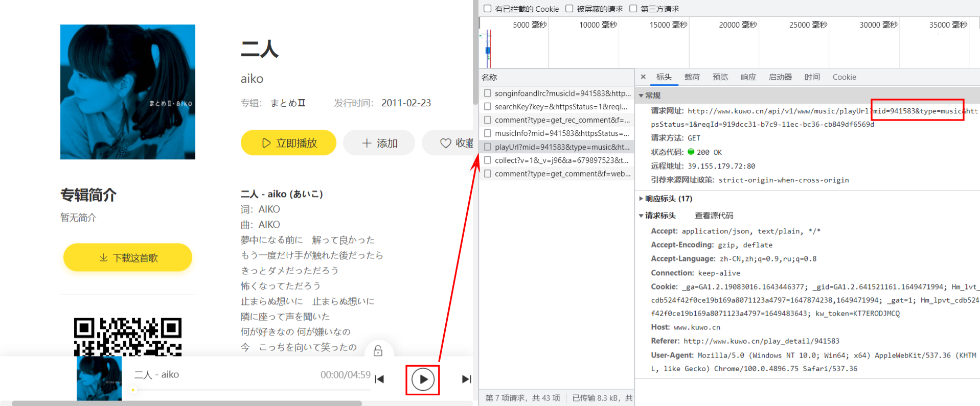Check the musicInfo request checkbox
This screenshot has height=406, width=980.
[488, 133]
